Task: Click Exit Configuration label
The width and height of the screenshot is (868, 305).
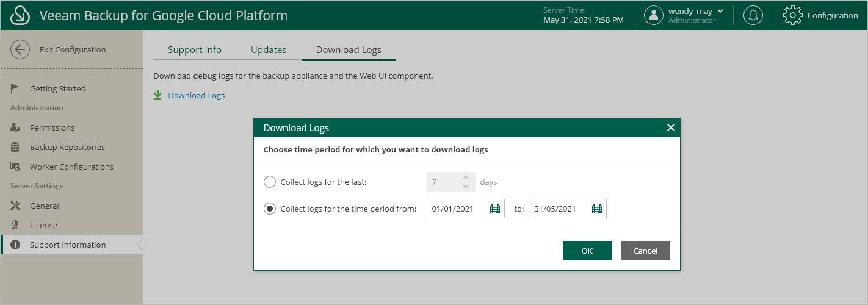Action: (x=73, y=49)
